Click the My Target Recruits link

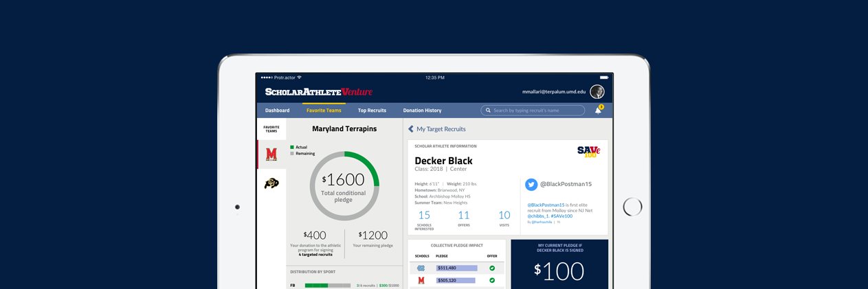tap(441, 129)
